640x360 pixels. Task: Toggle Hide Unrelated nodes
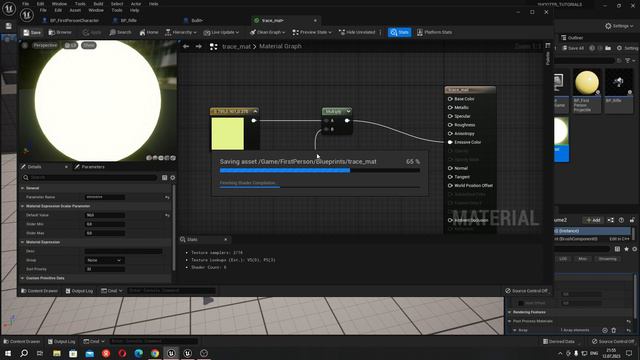point(357,32)
